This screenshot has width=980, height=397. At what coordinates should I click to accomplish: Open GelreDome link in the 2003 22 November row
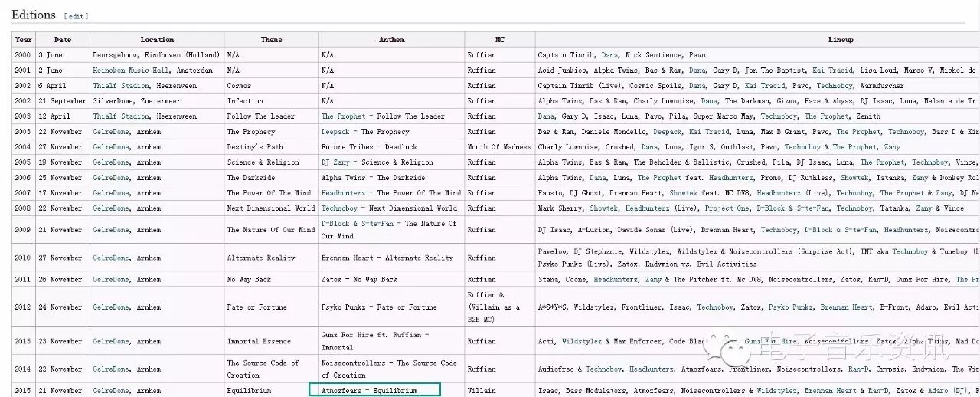pyautogui.click(x=111, y=132)
